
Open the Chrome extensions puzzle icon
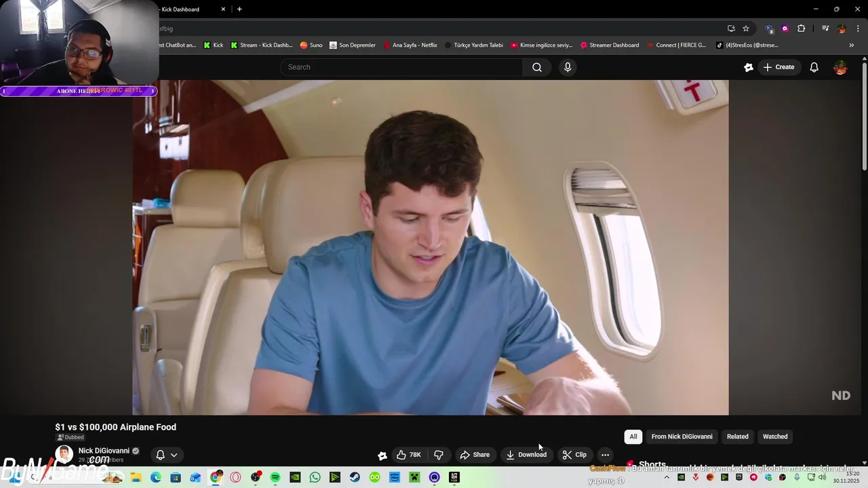coord(802,28)
